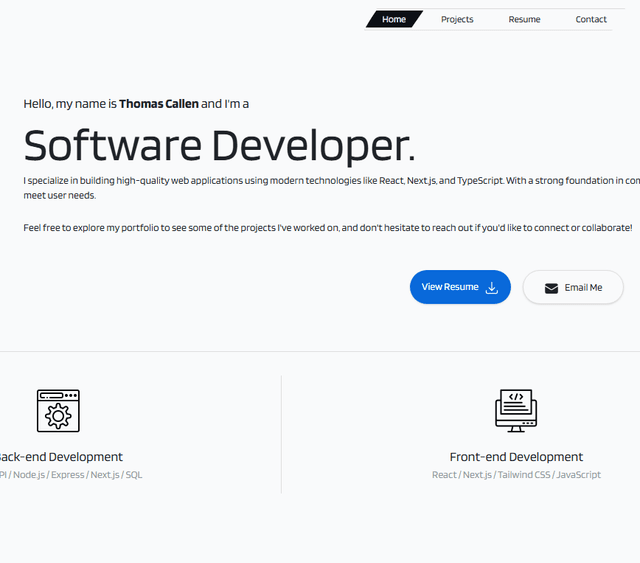Click the Software Developer headline
The height and width of the screenshot is (563, 640).
tap(219, 146)
